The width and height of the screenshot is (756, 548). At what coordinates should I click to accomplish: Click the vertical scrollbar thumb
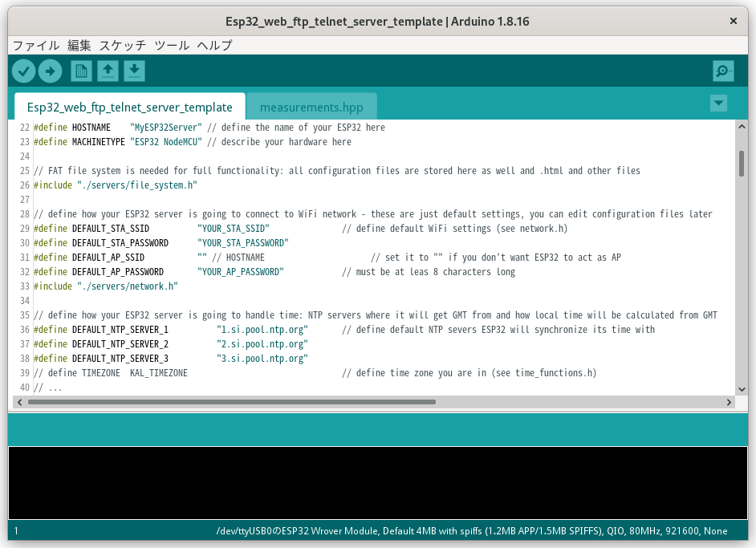tap(742, 164)
